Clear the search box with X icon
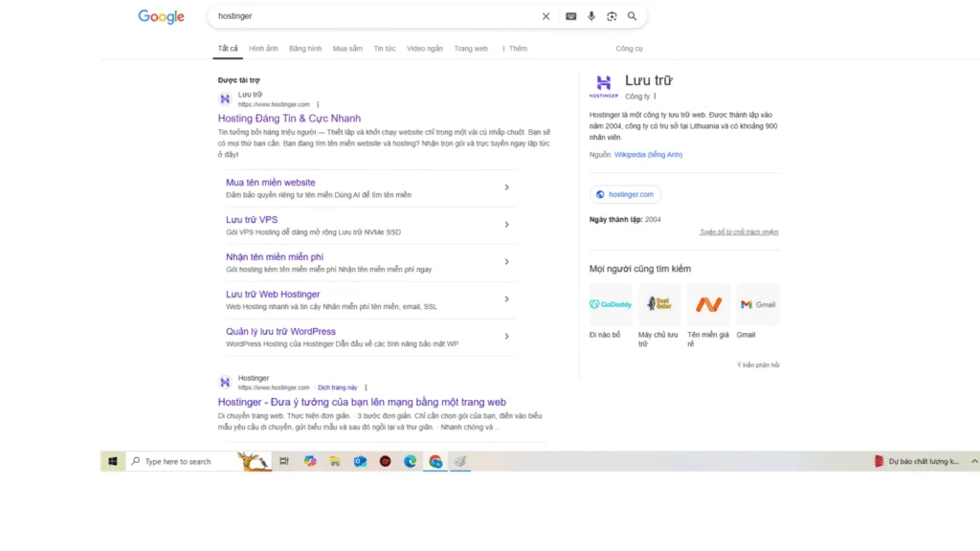Viewport: 980px width, 551px height. (x=546, y=16)
